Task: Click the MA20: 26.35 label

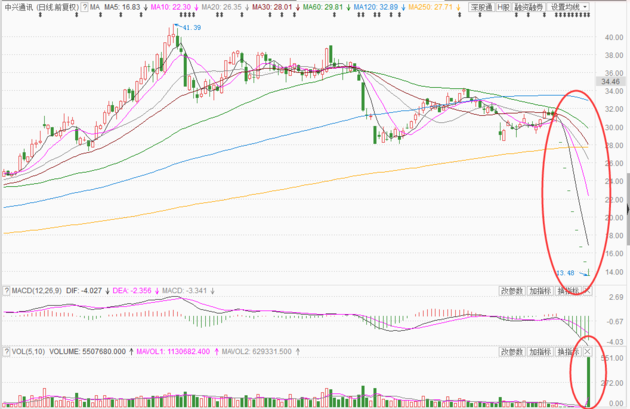Action: pos(222,7)
